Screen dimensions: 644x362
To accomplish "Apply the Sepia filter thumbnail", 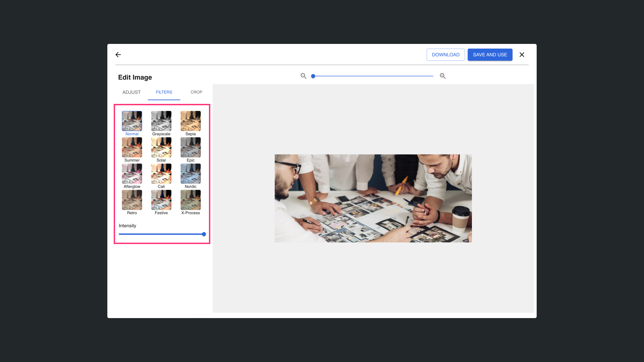I will 191,121.
